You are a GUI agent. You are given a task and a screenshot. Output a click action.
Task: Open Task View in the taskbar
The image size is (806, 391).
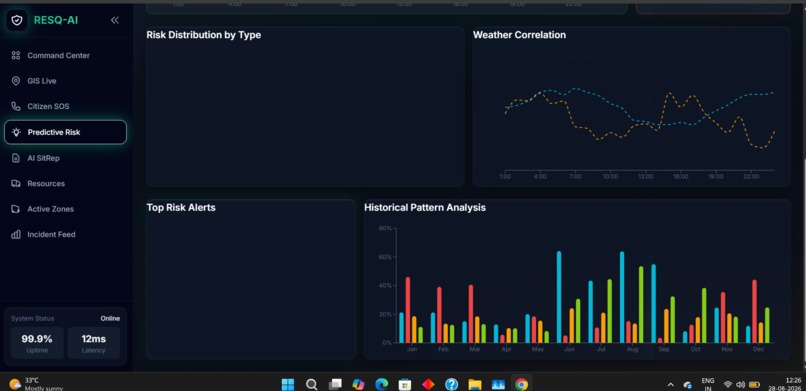click(335, 384)
